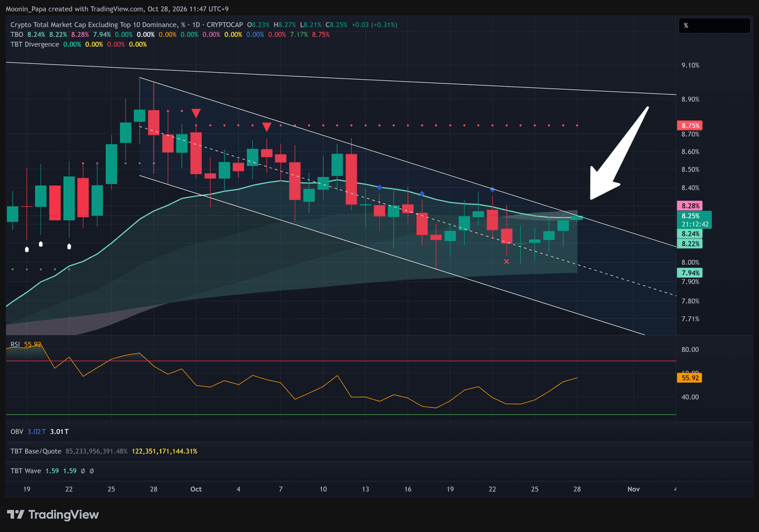Open the % unit selector in the top-right corner
Viewport: 759px width, 532px height.
[x=714, y=26]
